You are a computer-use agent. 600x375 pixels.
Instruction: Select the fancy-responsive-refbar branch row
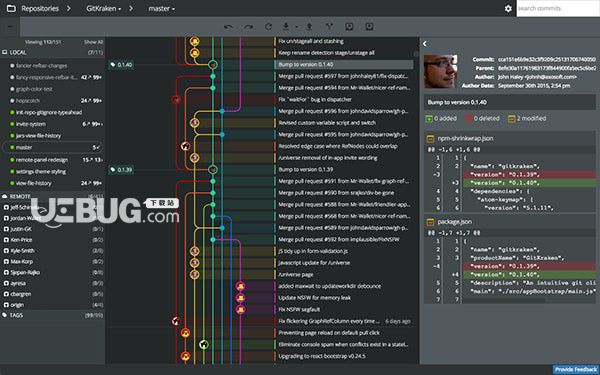click(52, 77)
